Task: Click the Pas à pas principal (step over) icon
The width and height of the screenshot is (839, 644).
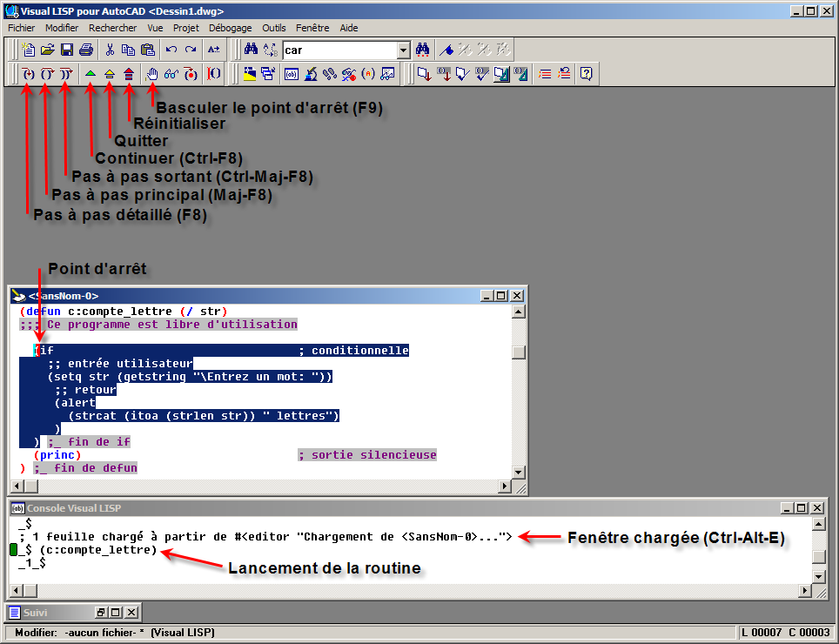Action: 47,74
